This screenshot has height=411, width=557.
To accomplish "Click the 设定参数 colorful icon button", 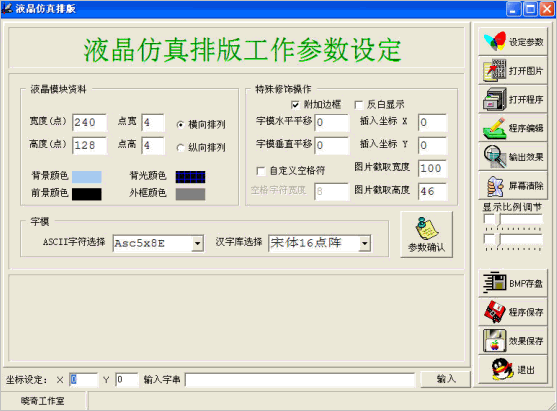I will pos(513,42).
